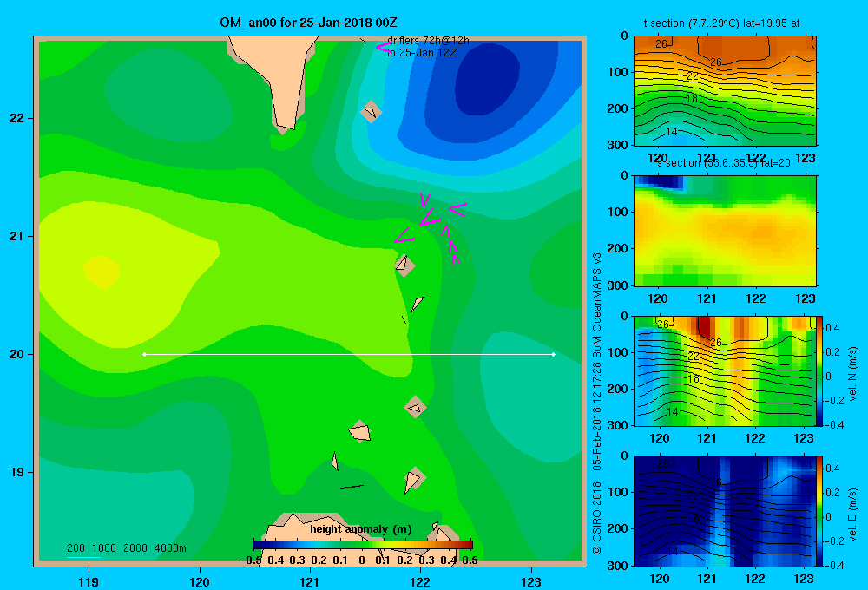Click the 0.5 tick ending the height anomaly bar
The width and height of the screenshot is (868, 590).
pos(470,560)
